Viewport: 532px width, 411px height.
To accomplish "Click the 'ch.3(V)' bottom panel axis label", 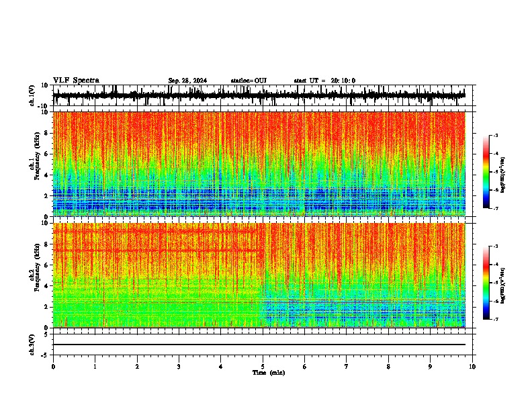I will pos(32,345).
